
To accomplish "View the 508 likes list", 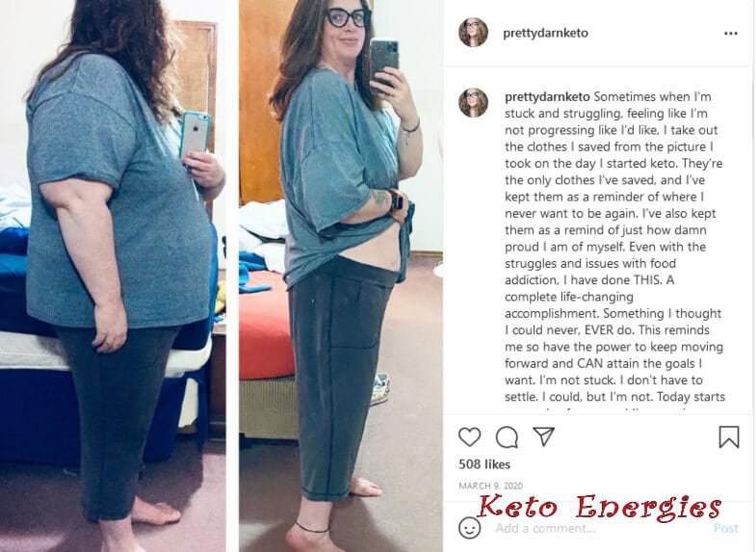I will coord(484,464).
